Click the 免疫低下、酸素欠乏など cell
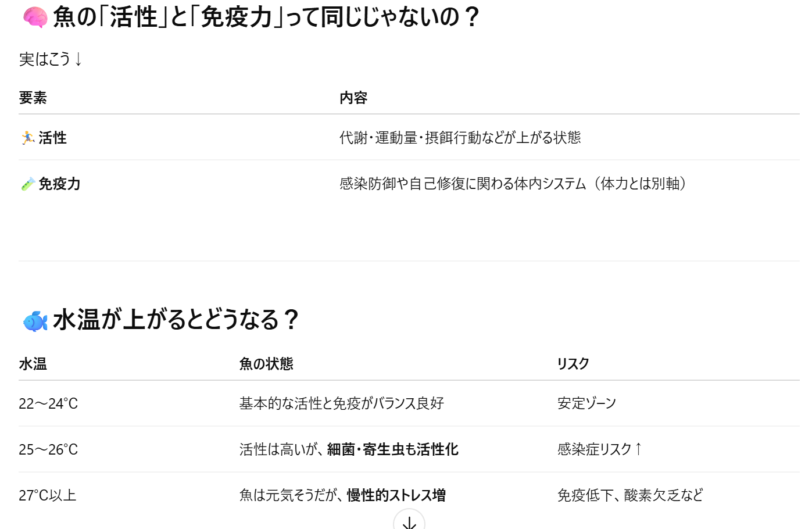812x529 pixels. tap(630, 495)
